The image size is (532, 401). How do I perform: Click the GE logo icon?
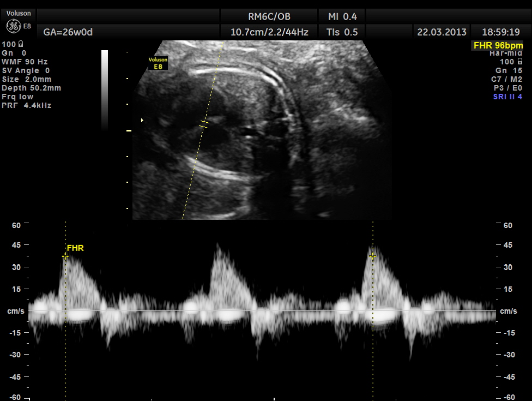[12, 26]
